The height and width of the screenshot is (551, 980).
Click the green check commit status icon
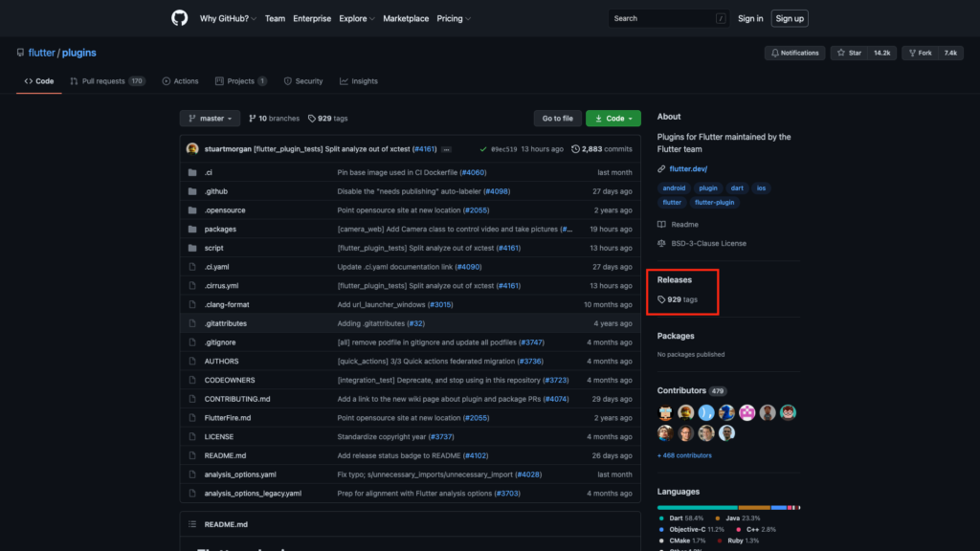pos(483,149)
